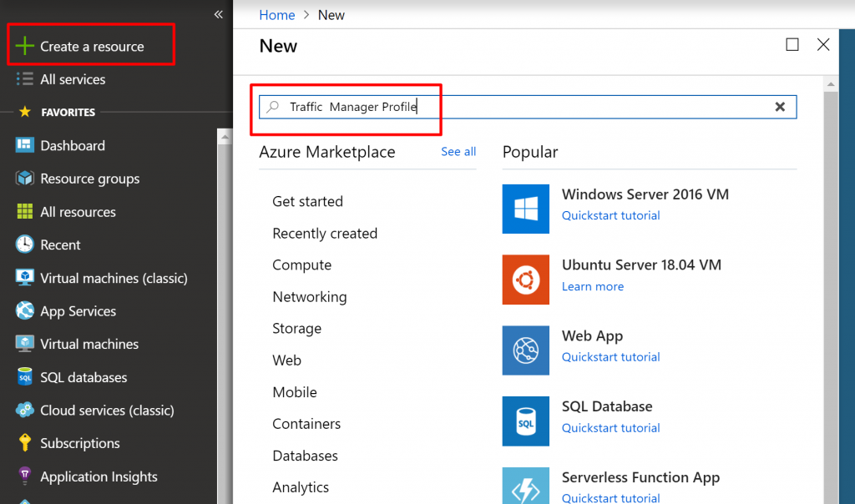
Task: Click the Recent clock icon
Action: [24, 244]
